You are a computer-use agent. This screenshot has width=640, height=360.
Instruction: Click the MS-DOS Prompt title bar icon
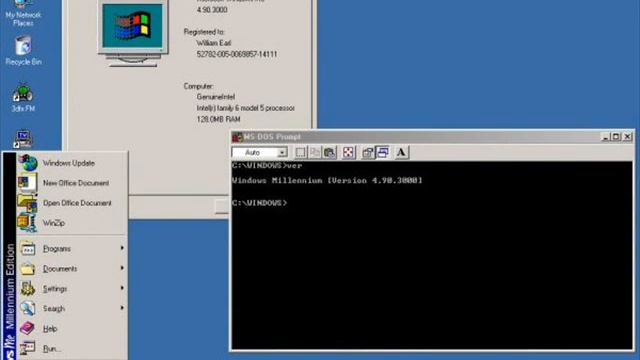[237, 137]
